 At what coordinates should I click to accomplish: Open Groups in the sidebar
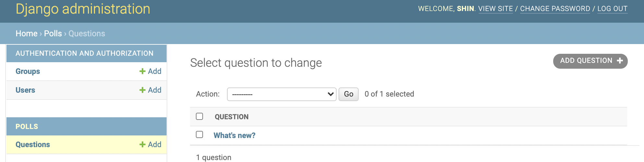(x=28, y=71)
